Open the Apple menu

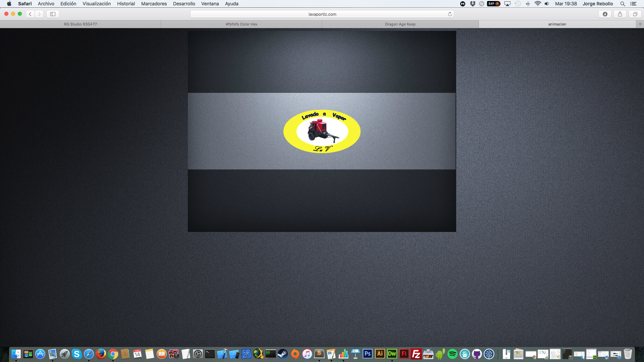(9, 4)
